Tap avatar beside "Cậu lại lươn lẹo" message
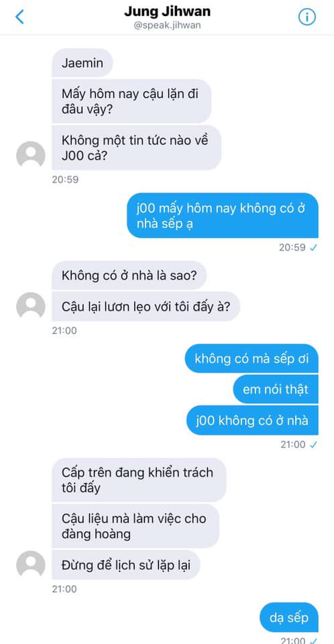 click(x=31, y=306)
